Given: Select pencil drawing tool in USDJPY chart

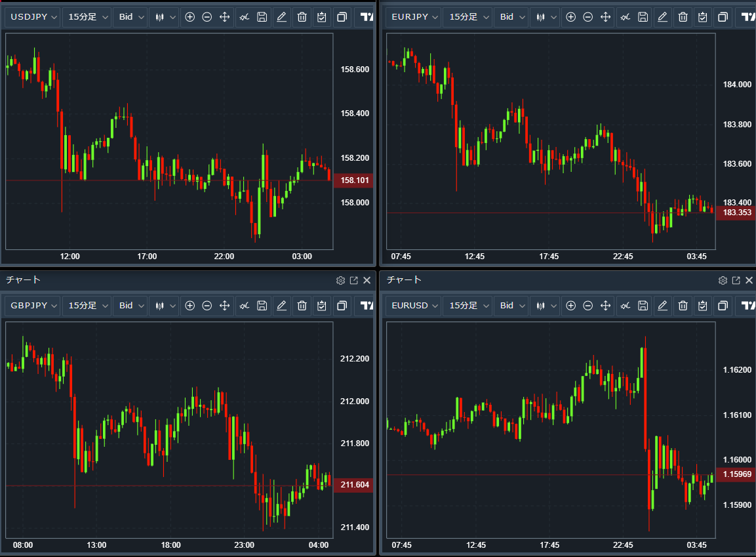Looking at the screenshot, I should pos(281,17).
